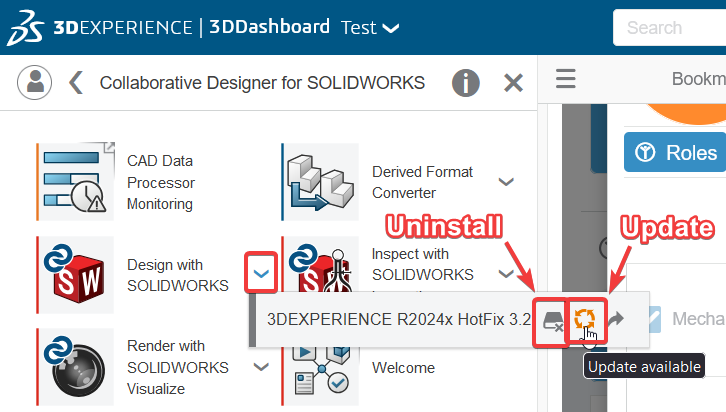Click Render with SOLIDWORKS Visualize label
This screenshot has width=726, height=412.
click(178, 367)
